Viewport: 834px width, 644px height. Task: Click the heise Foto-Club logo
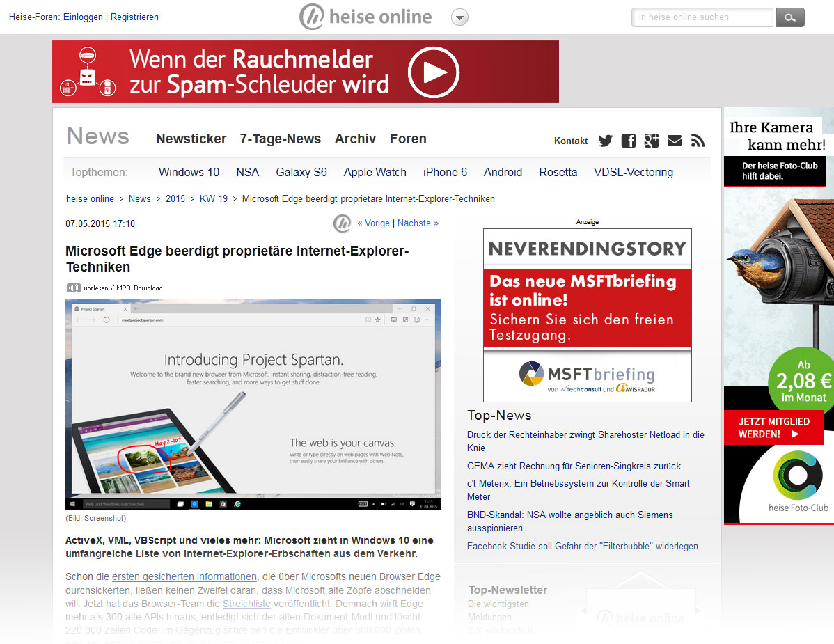point(798,482)
